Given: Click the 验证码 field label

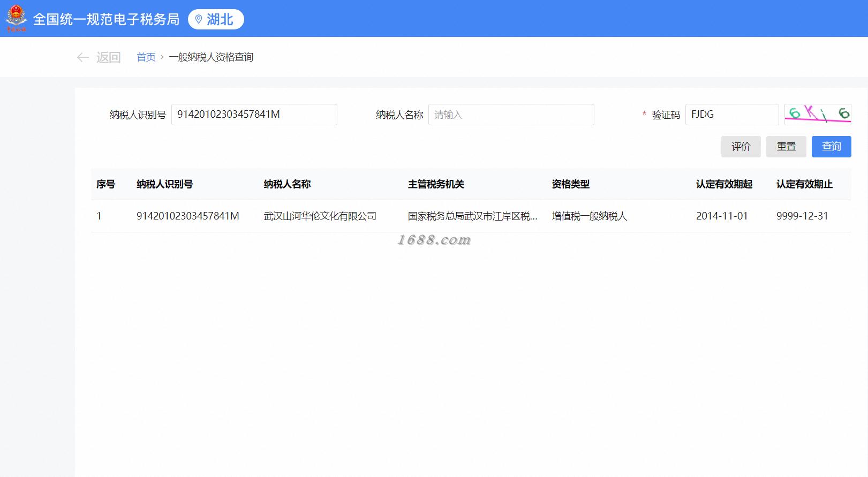Looking at the screenshot, I should [x=666, y=115].
